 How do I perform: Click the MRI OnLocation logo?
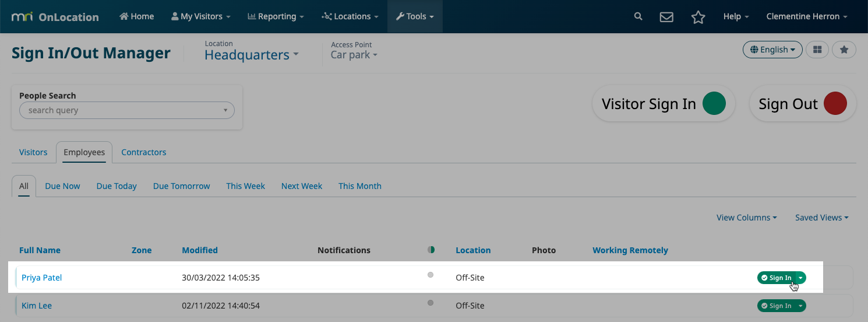[55, 17]
